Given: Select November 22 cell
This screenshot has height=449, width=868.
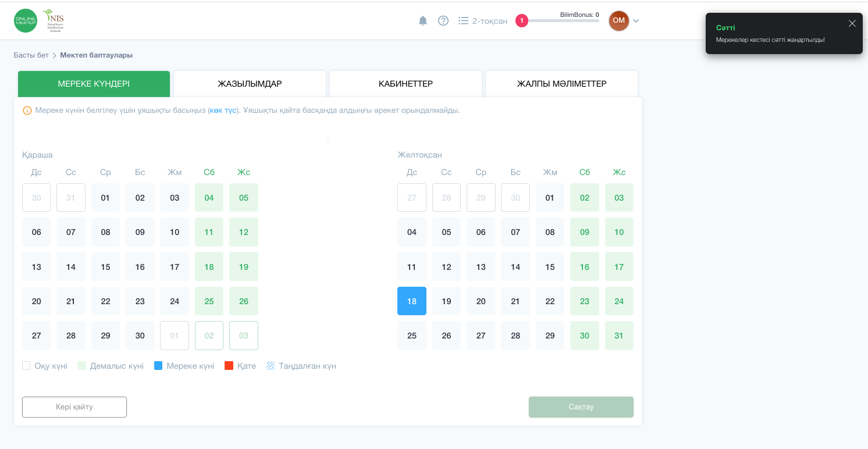Looking at the screenshot, I should (105, 301).
